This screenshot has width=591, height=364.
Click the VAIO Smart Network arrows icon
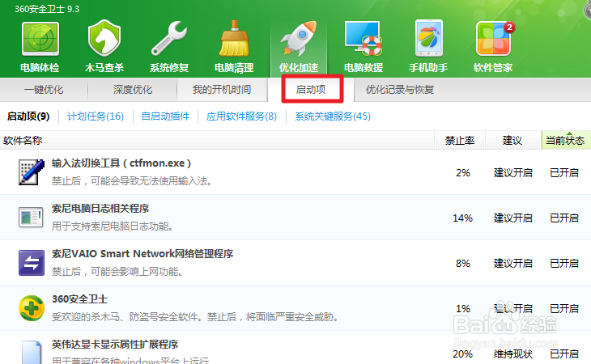pos(32,262)
